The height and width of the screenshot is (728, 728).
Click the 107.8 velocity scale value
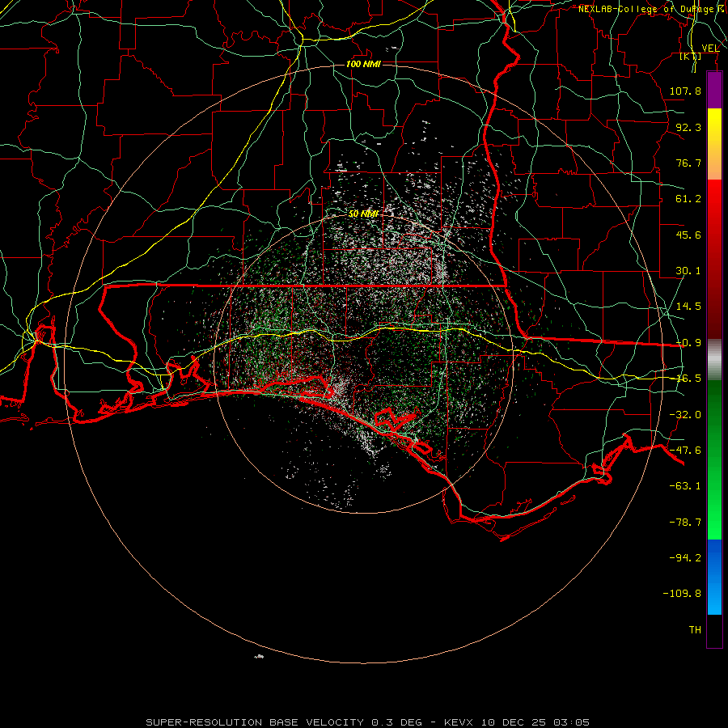(685, 91)
